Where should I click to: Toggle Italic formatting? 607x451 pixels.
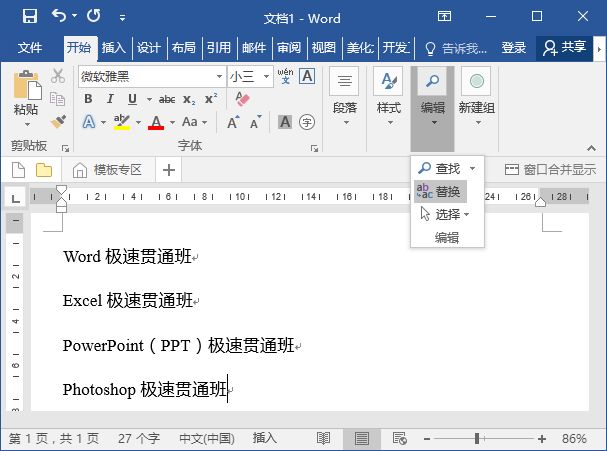coord(110,99)
